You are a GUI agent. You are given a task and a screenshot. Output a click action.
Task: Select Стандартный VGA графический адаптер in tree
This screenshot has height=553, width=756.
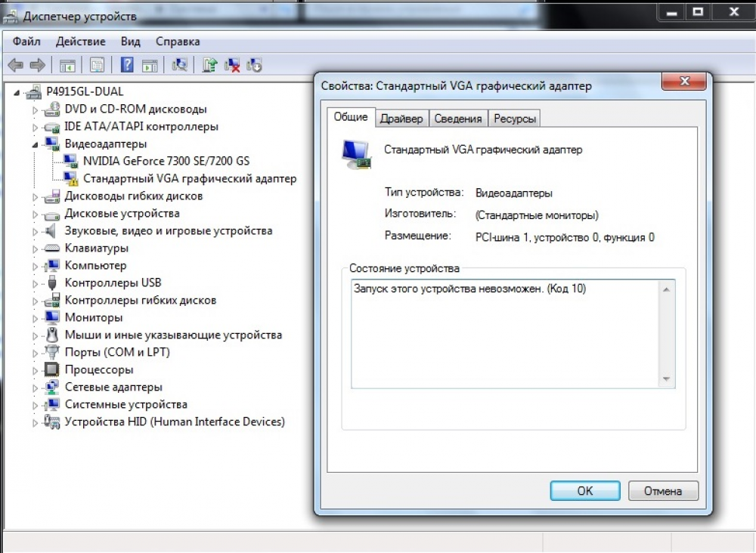coord(189,179)
